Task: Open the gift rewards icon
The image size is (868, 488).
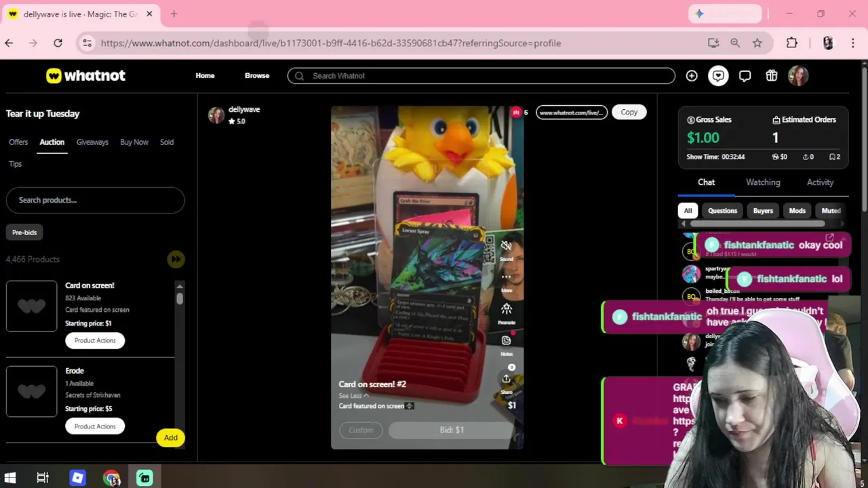Action: 772,76
